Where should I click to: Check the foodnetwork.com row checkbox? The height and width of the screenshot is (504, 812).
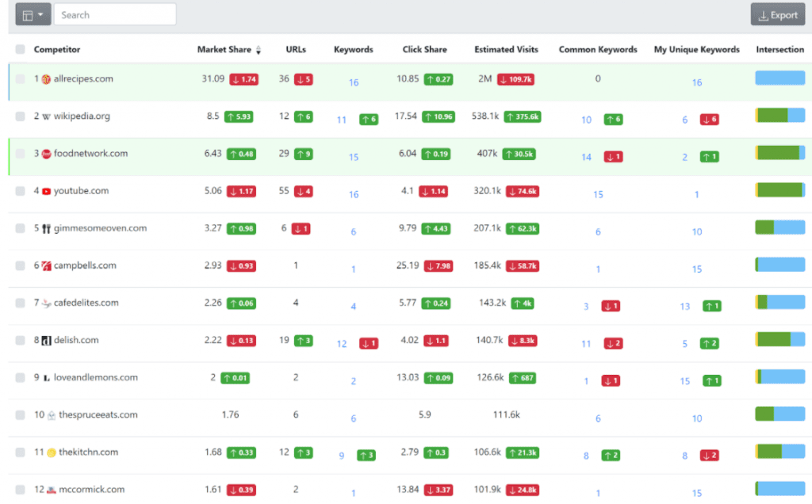click(x=20, y=154)
